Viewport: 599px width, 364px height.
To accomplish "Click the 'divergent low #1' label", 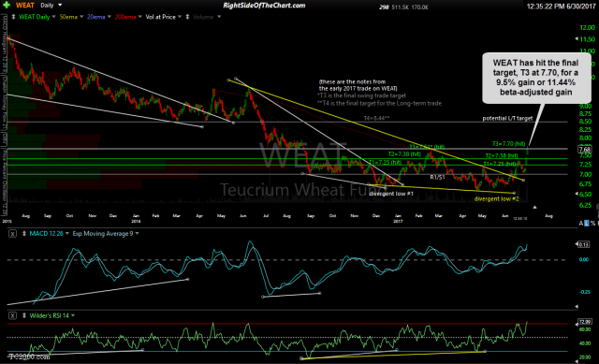I will 391,194.
